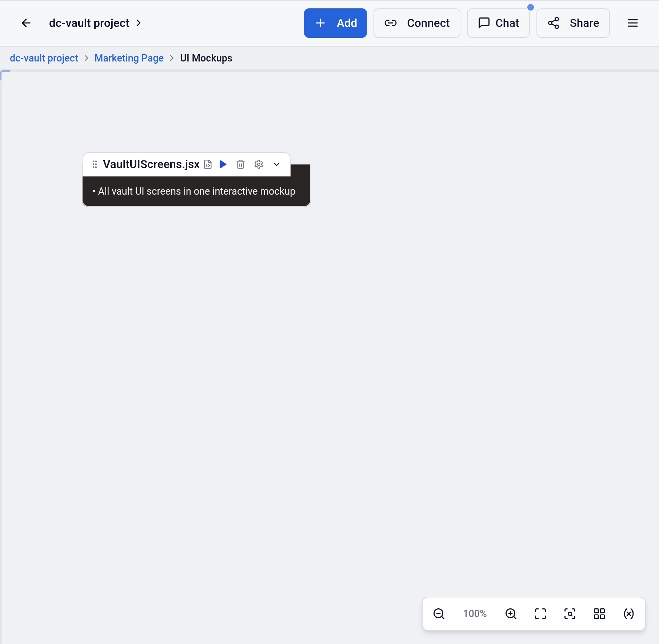Delete the VaultUIScreens.jsx node

tap(240, 164)
